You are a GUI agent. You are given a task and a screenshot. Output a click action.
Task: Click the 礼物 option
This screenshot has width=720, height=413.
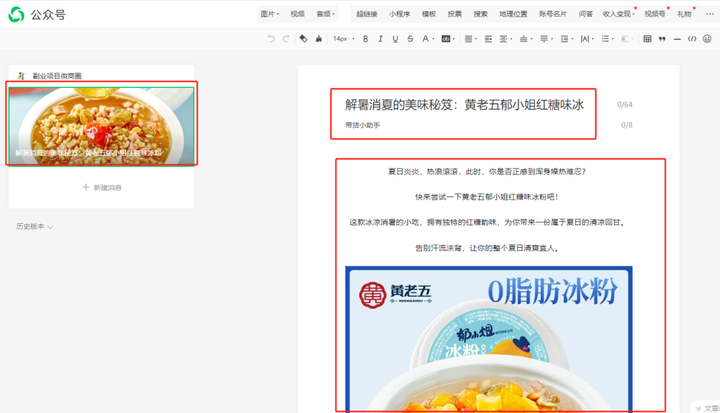coord(684,14)
